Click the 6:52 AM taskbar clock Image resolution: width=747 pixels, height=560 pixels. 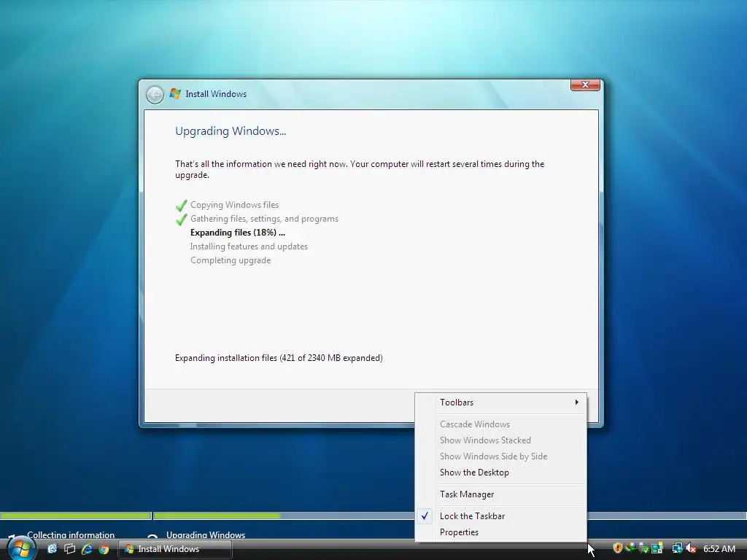(x=719, y=548)
